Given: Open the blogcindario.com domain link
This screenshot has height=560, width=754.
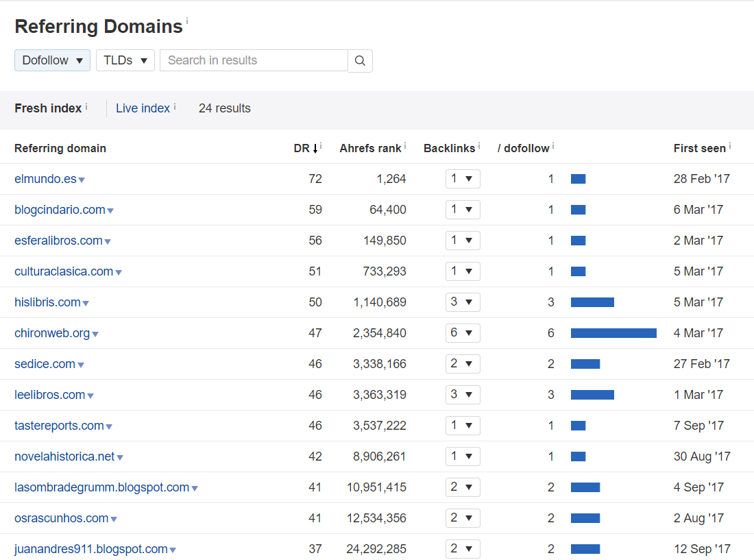Looking at the screenshot, I should coord(60,210).
